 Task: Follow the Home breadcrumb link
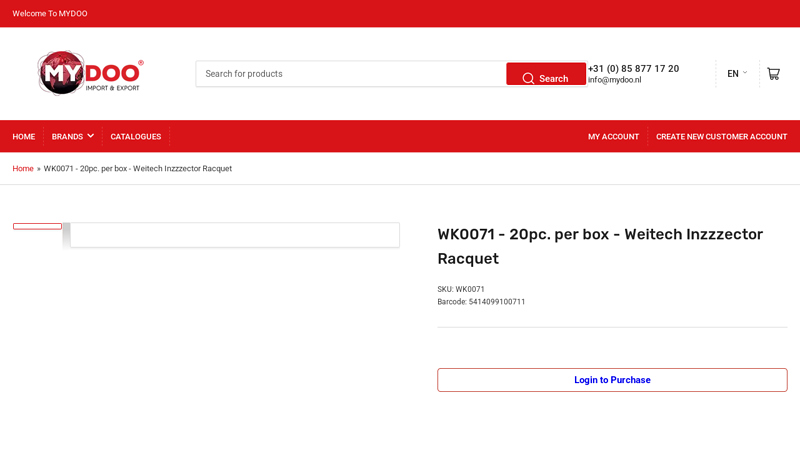pos(23,168)
